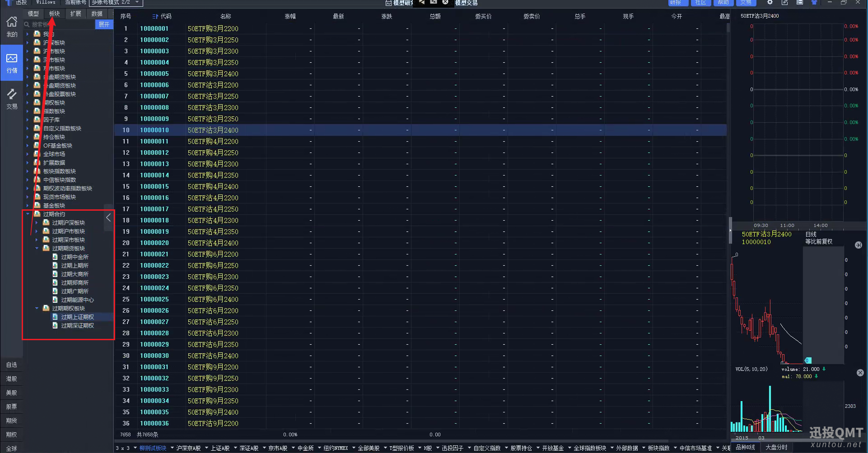Image resolution: width=868 pixels, height=453 pixels.
Task: Click the 社区 button in title bar
Action: 700,3
